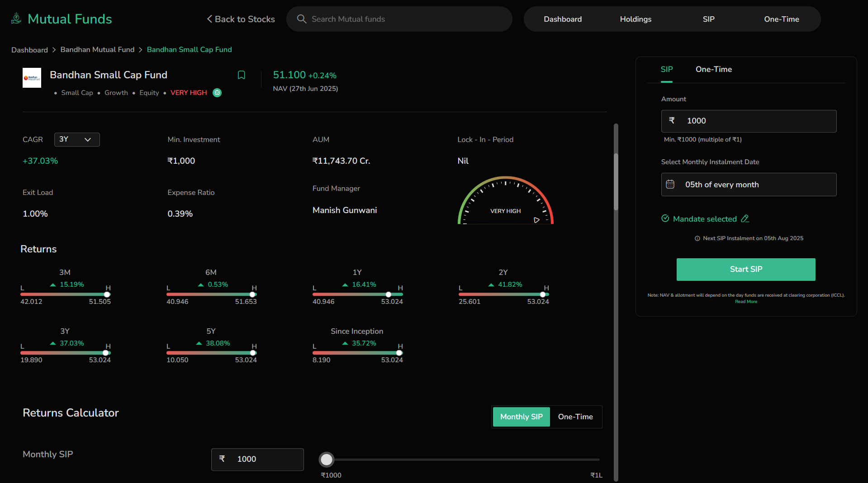Open the CAGR 3Y period dropdown
This screenshot has width=868, height=483.
click(77, 139)
